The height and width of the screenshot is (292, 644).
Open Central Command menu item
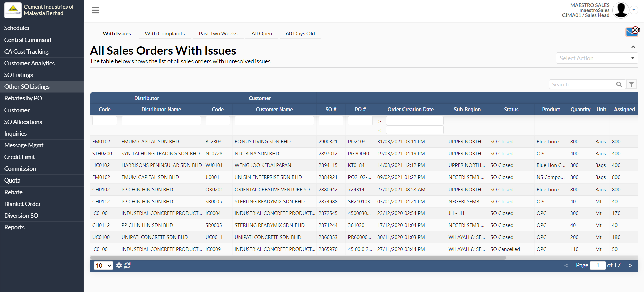(x=42, y=40)
